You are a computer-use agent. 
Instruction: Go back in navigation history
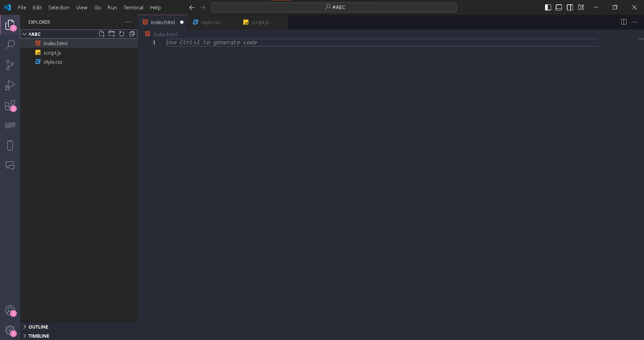tap(192, 7)
